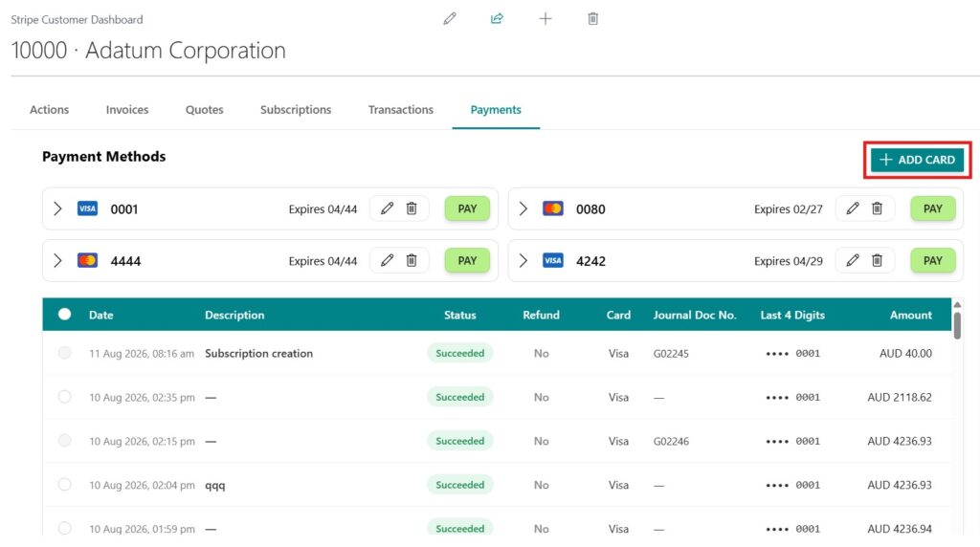This screenshot has width=980, height=547.
Task: Select the Subscription creation payment row radio
Action: [x=64, y=353]
